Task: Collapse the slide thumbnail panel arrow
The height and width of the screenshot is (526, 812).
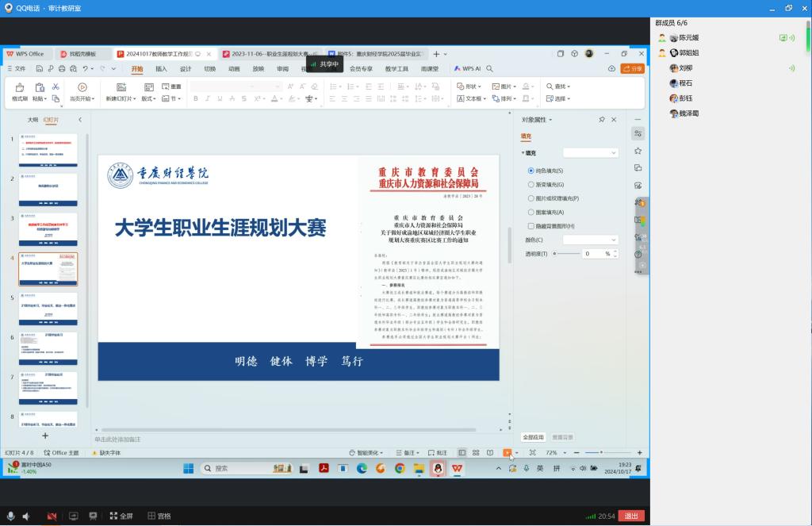Action: click(80, 120)
